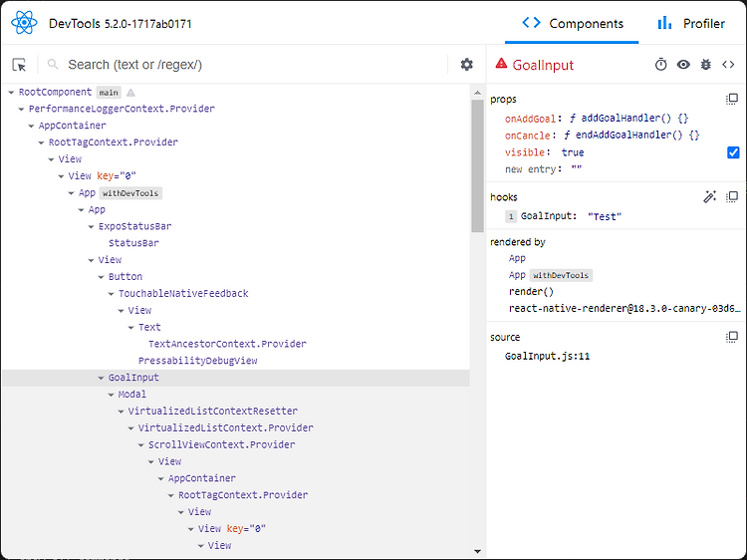The width and height of the screenshot is (747, 560).
Task: Collapse the Modal node arrow
Action: (x=111, y=395)
